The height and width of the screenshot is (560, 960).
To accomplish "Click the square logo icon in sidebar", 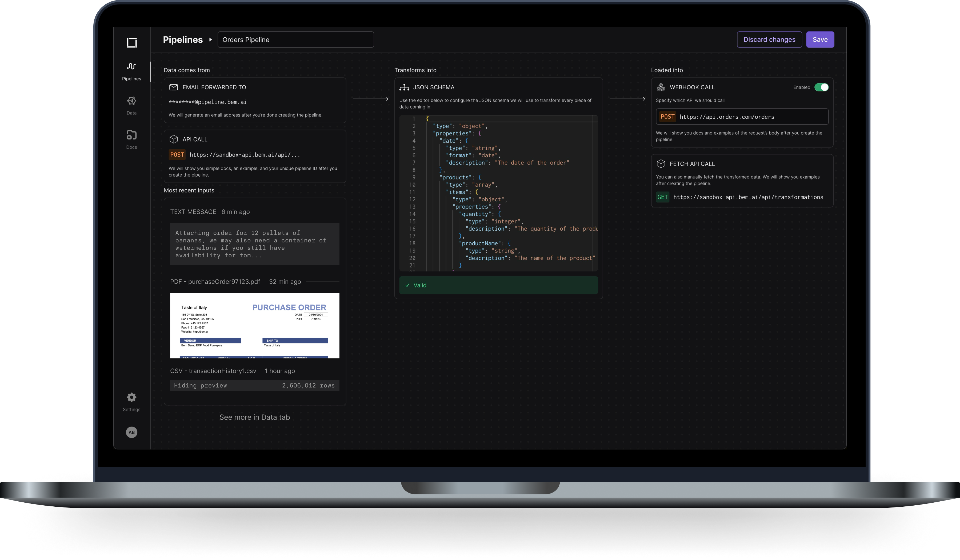I will (131, 43).
